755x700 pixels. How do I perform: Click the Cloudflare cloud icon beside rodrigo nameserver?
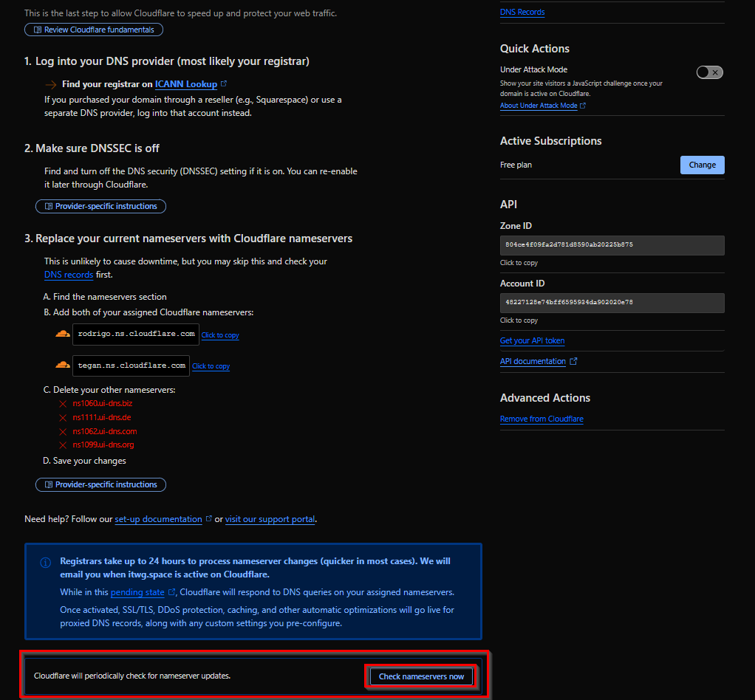[63, 334]
